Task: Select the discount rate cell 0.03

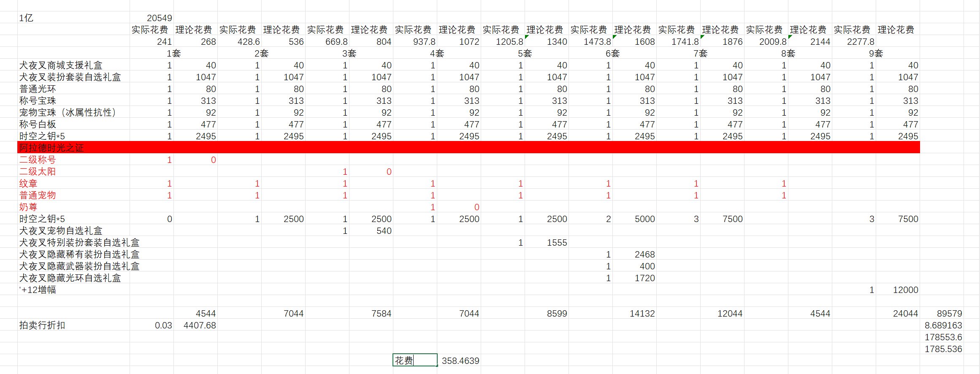Action: click(152, 325)
